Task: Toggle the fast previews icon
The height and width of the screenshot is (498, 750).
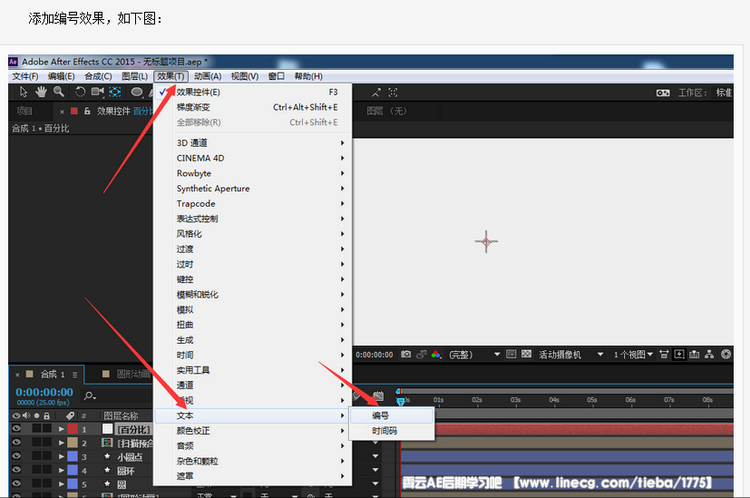Action: coord(679,354)
